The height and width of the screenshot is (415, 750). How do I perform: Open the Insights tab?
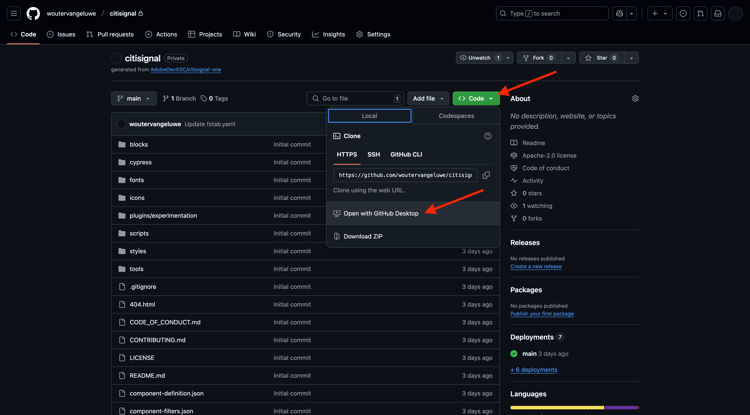pos(329,34)
